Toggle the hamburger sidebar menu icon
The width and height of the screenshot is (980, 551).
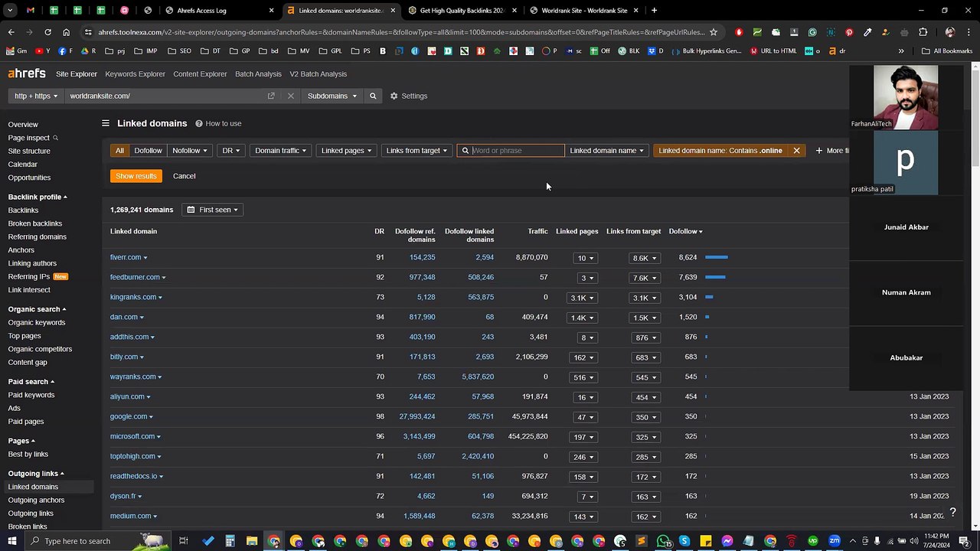tap(106, 123)
